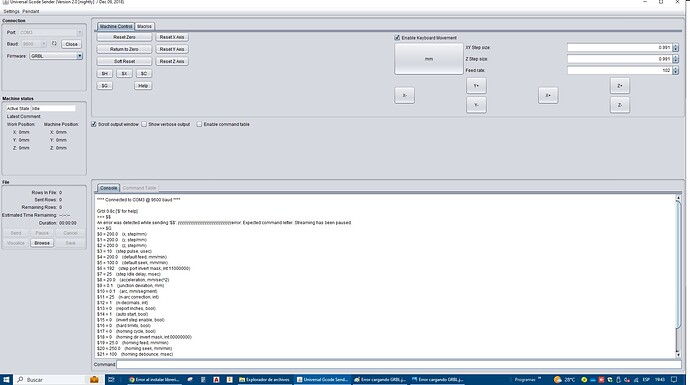Adjust the Z Step size spinner arrows
690x385 pixels.
click(x=675, y=59)
